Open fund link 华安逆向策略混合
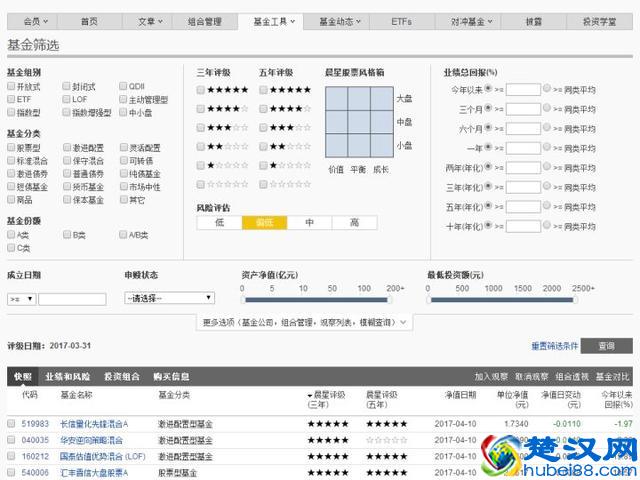 pos(91,440)
